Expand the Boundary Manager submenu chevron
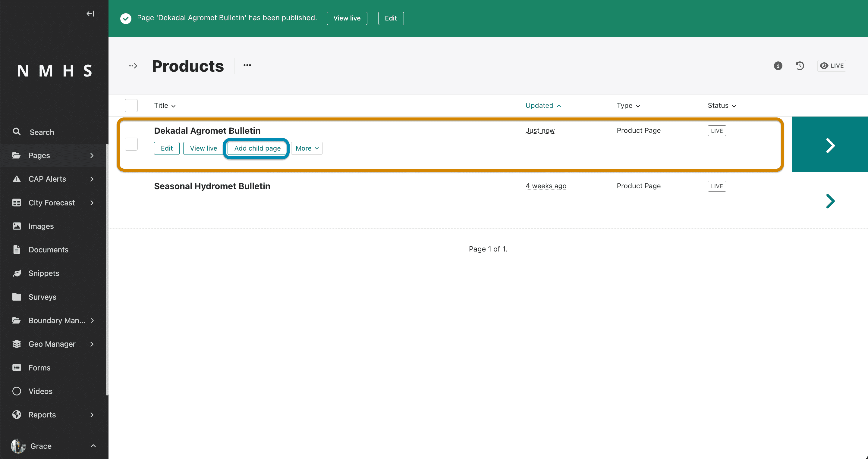The height and width of the screenshot is (459, 868). tap(92, 320)
